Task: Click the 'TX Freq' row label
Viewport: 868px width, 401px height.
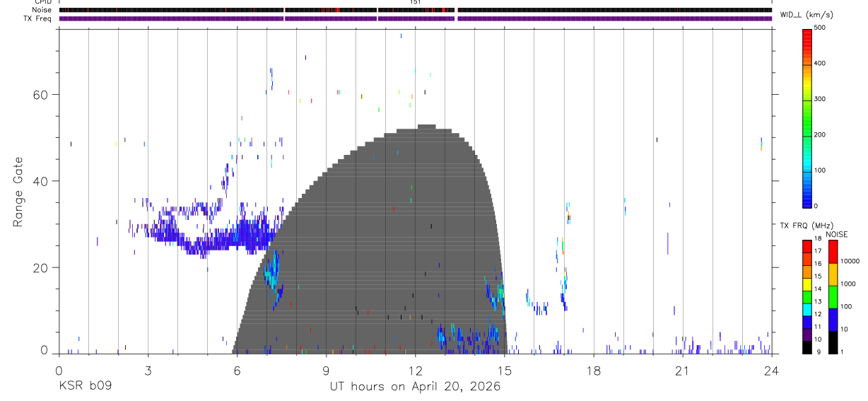Action: (x=39, y=18)
